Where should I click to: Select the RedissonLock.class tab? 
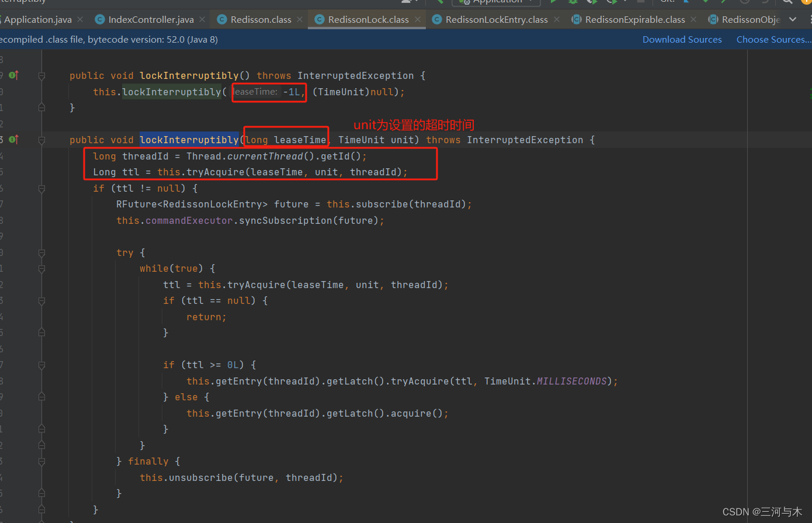point(369,20)
